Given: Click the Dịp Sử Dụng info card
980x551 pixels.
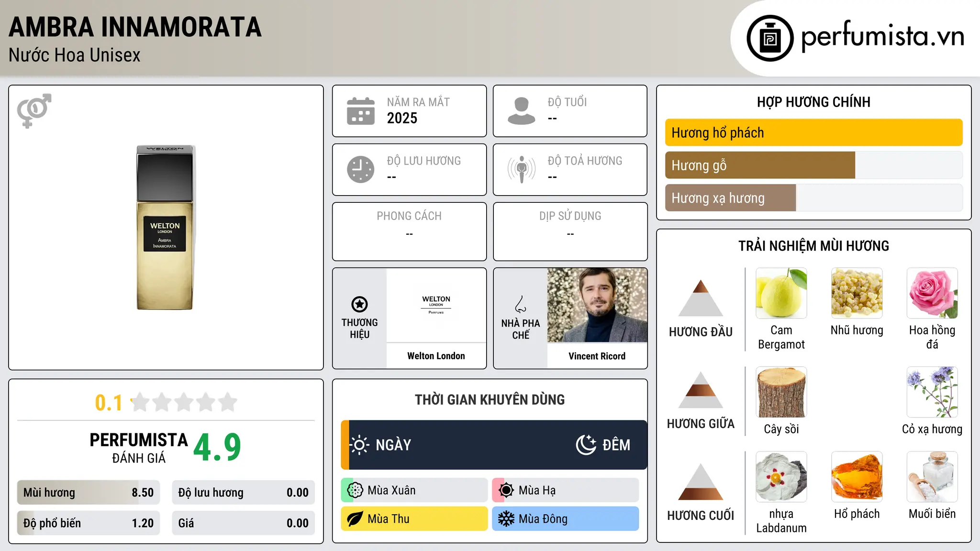Looking at the screenshot, I should (x=570, y=231).
